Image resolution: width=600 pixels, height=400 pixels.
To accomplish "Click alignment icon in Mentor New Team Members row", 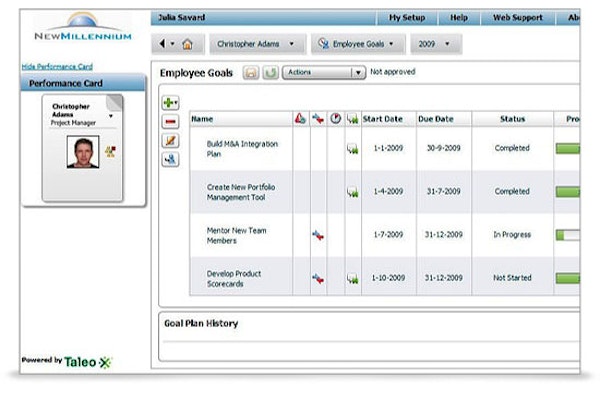I will point(318,235).
